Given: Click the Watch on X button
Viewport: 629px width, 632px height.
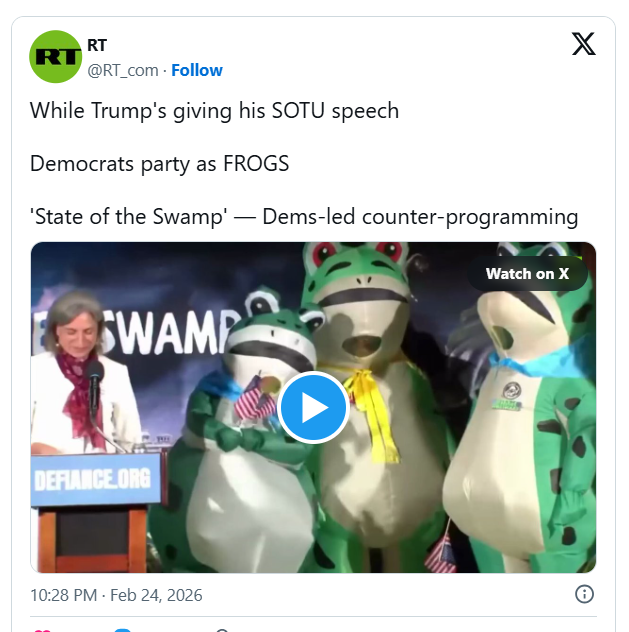Looking at the screenshot, I should (x=527, y=274).
